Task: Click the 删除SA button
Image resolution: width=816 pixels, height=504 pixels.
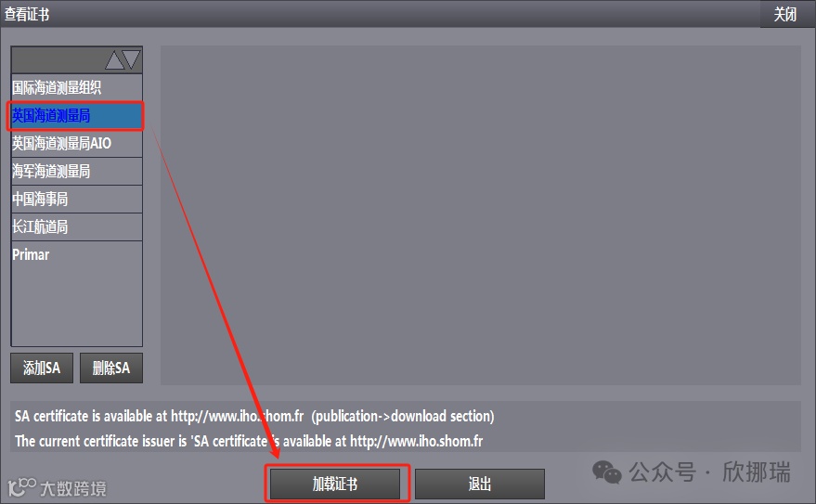Action: 110,368
